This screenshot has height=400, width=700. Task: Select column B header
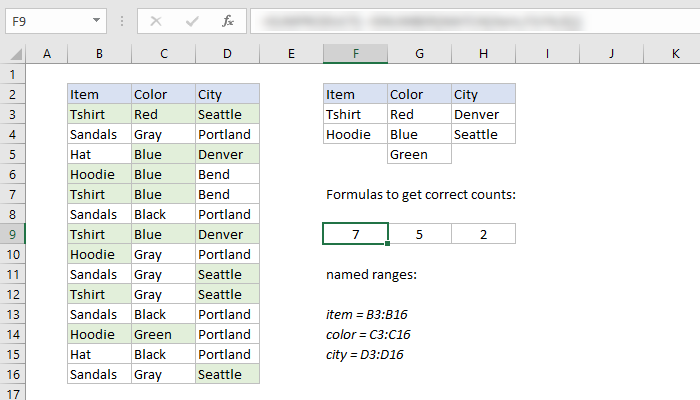99,54
